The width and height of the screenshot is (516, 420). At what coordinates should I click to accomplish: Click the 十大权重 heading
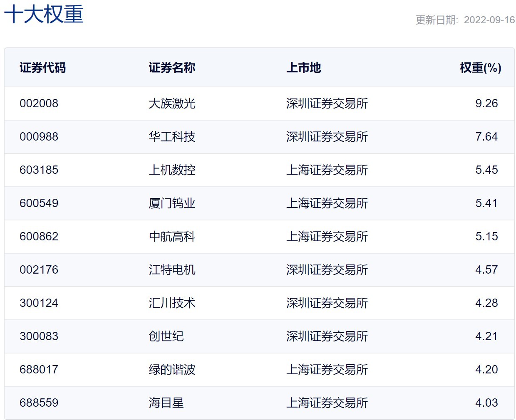(44, 14)
